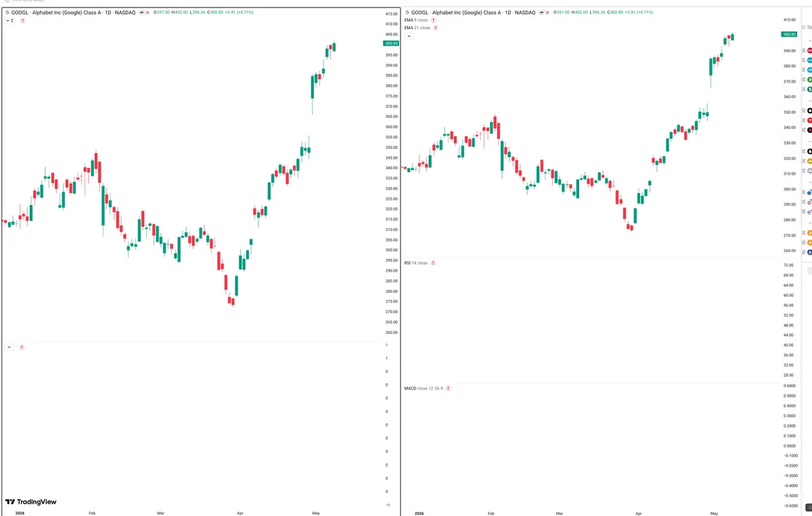812x516 pixels.
Task: Click 'Feb' label on left chart time axis
Action: [x=92, y=513]
